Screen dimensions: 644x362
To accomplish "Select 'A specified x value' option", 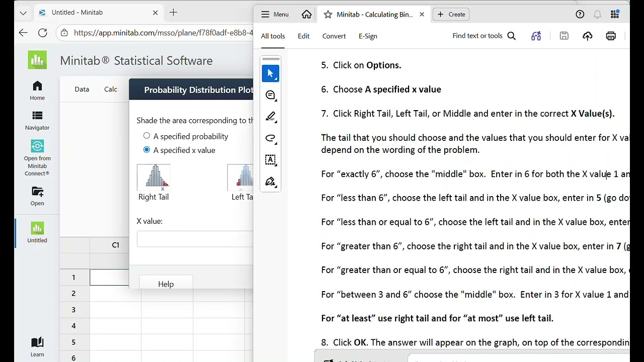I will click(x=146, y=150).
